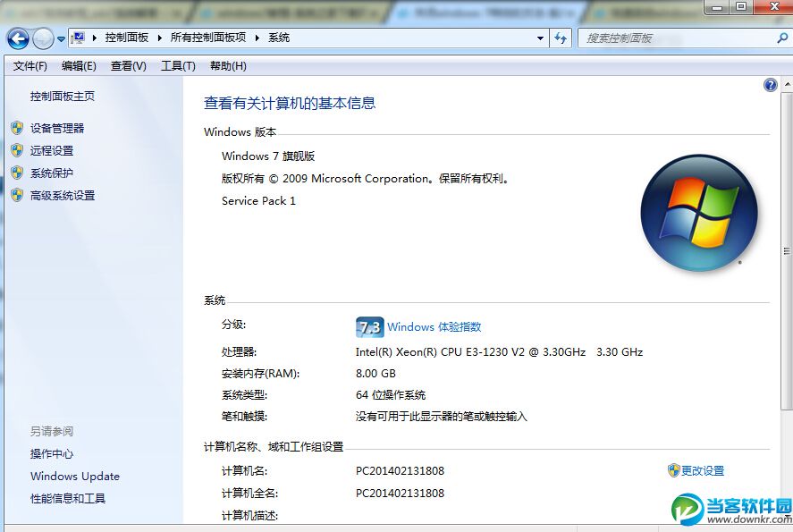Click the vertical scrollbar thumb
The width and height of the screenshot is (793, 532).
point(787,251)
